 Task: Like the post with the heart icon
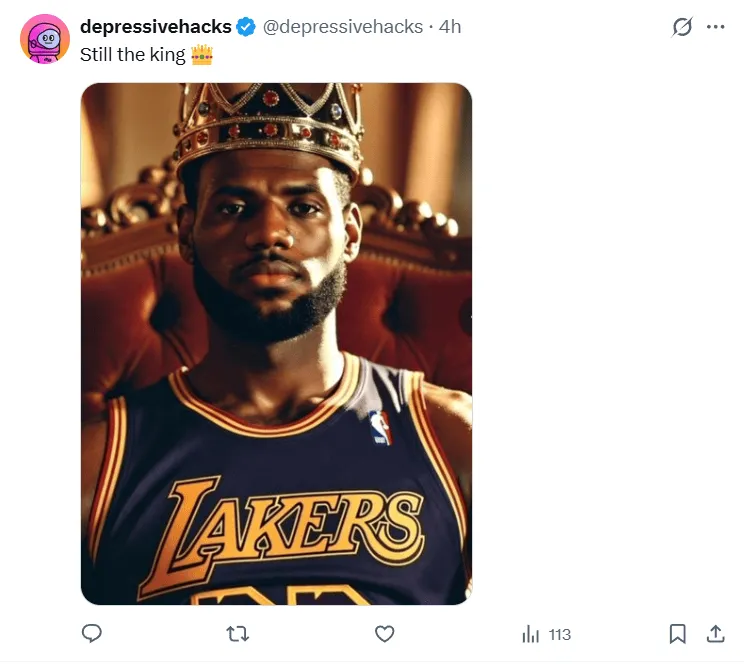[384, 633]
